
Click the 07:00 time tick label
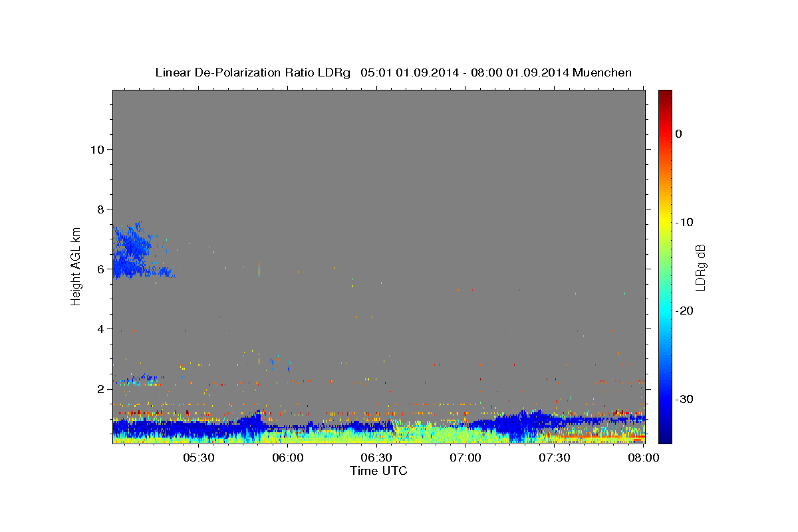click(465, 458)
